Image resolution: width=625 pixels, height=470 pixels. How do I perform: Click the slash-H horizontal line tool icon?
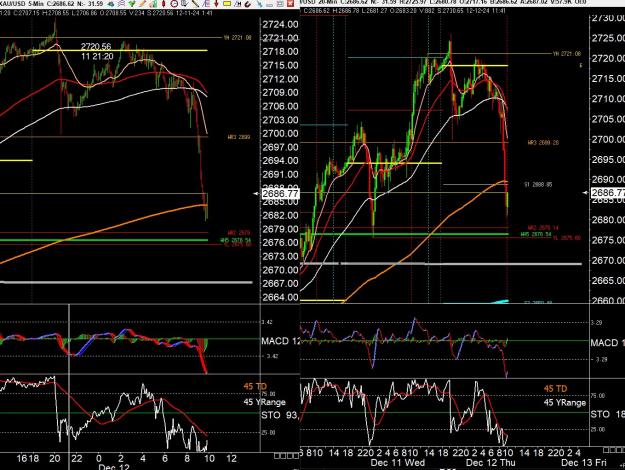click(238, 4)
